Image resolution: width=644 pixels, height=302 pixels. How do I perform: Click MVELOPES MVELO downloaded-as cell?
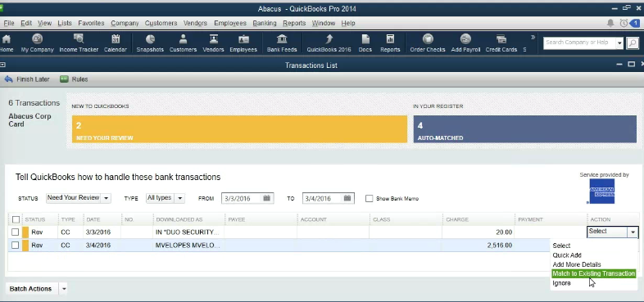pos(189,246)
